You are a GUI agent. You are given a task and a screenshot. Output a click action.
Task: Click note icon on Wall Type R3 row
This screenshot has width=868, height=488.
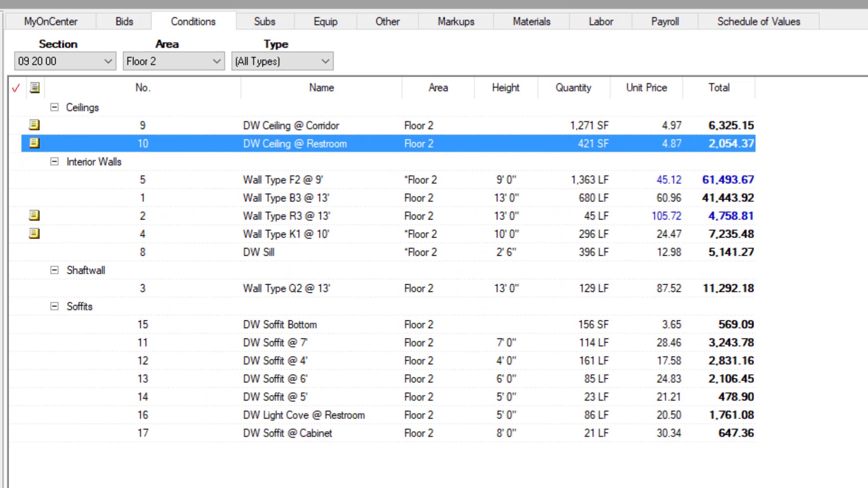(x=34, y=216)
